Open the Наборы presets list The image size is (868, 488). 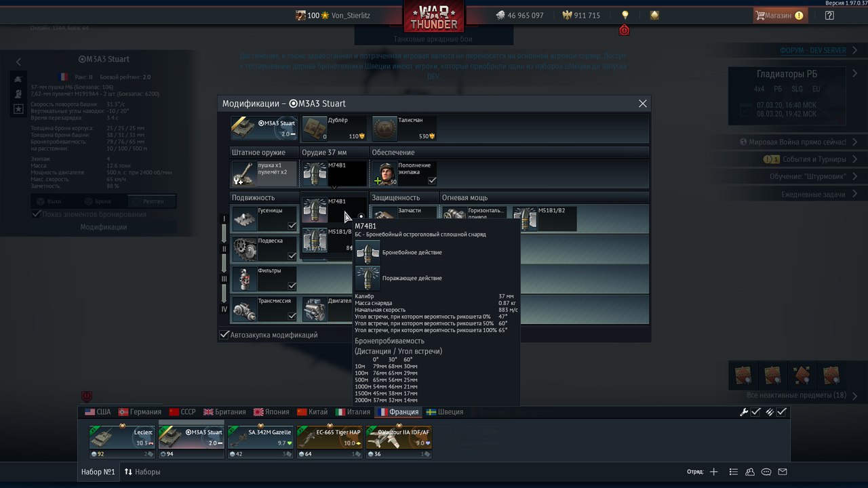coord(142,472)
